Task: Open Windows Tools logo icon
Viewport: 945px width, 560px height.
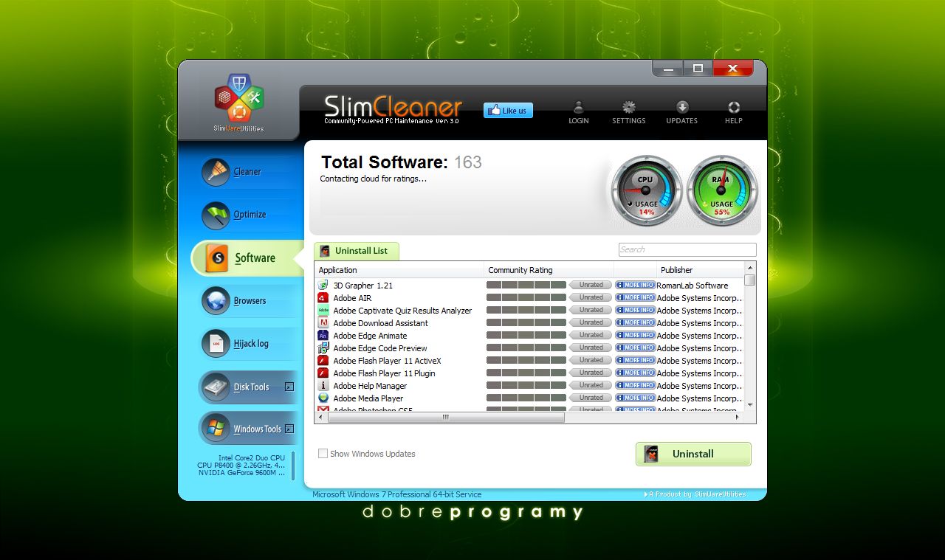Action: click(x=216, y=429)
